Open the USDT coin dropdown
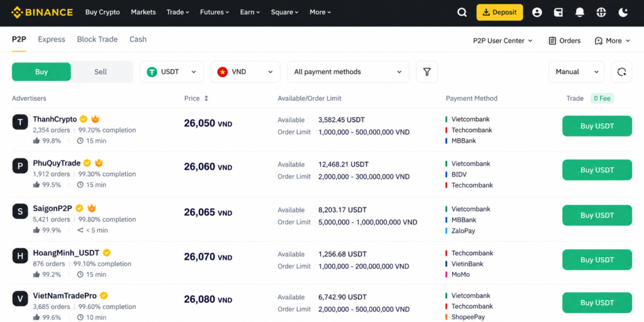The image size is (644, 322). coord(172,72)
